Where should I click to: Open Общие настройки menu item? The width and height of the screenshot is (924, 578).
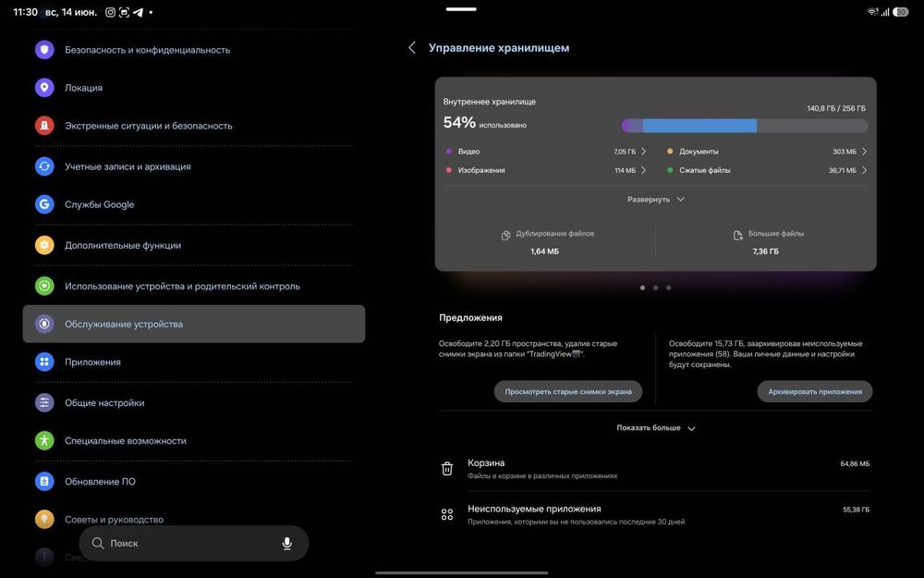click(x=194, y=402)
